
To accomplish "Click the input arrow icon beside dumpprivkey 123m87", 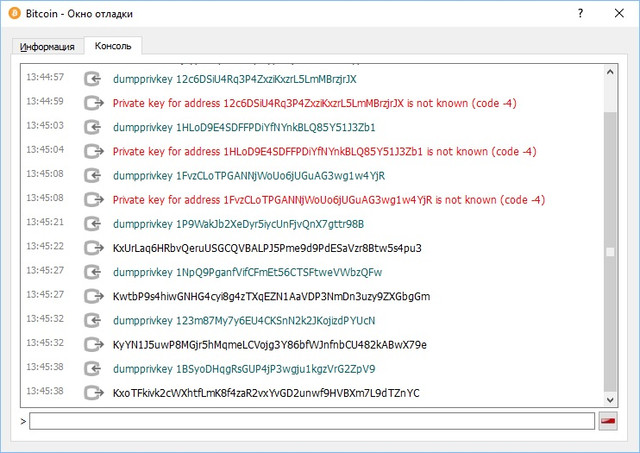I will tap(93, 320).
